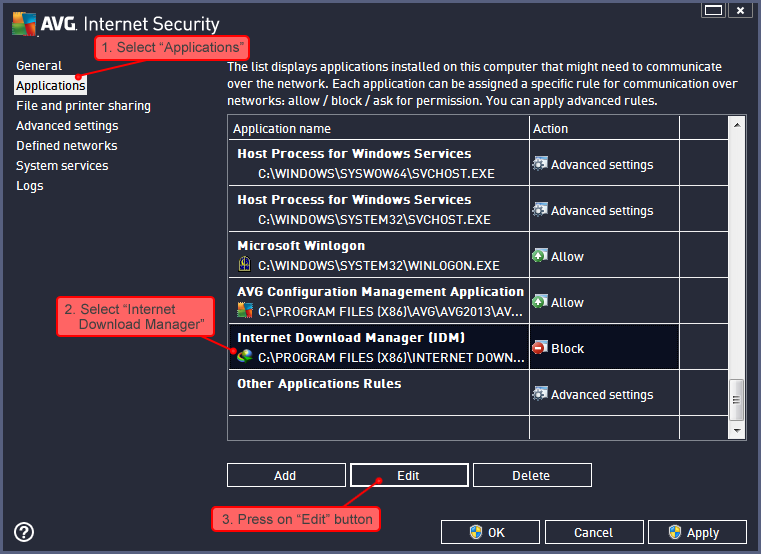Image resolution: width=761 pixels, height=554 pixels.
Task: Select AVG Configuration Management Application row
Action: [478, 302]
